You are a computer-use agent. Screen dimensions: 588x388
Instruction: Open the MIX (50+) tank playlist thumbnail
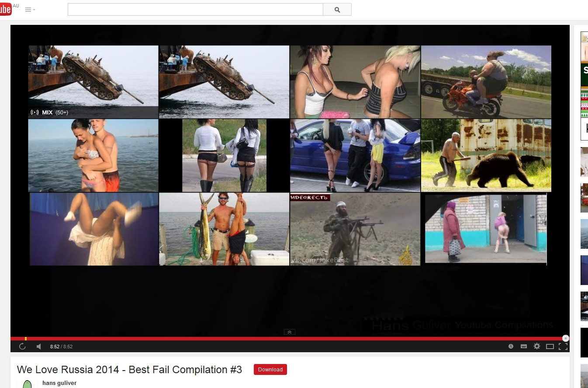click(x=93, y=82)
